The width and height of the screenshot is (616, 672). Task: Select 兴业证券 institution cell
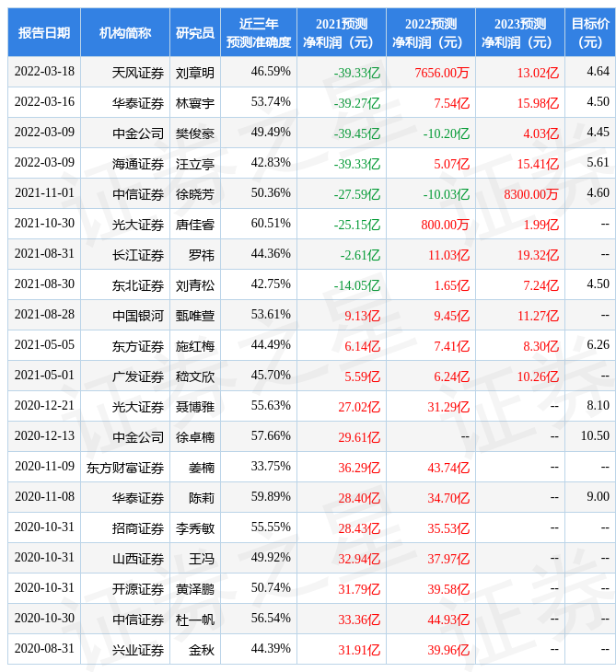[138, 650]
